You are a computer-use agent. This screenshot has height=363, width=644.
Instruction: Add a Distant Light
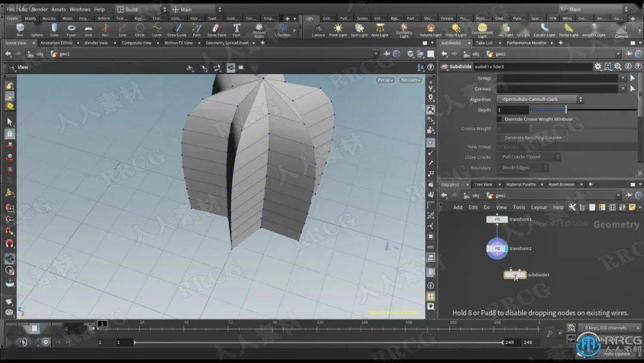tap(456, 30)
